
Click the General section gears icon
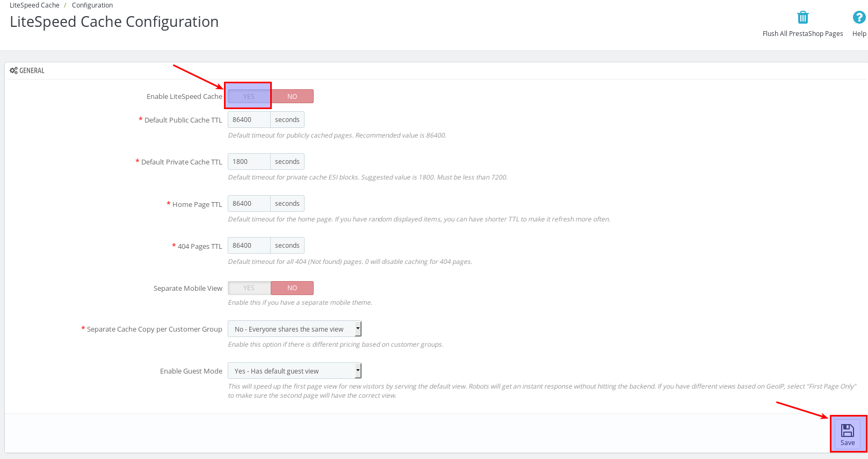pos(13,70)
